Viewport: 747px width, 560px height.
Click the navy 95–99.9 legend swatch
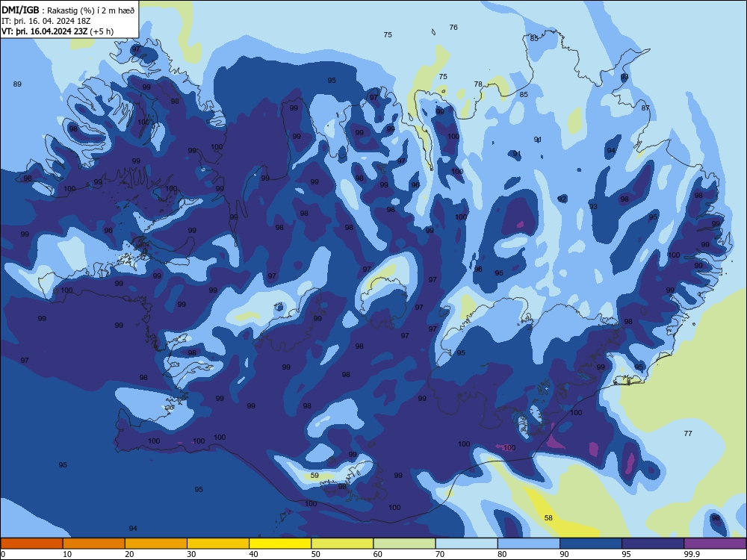coord(653,544)
